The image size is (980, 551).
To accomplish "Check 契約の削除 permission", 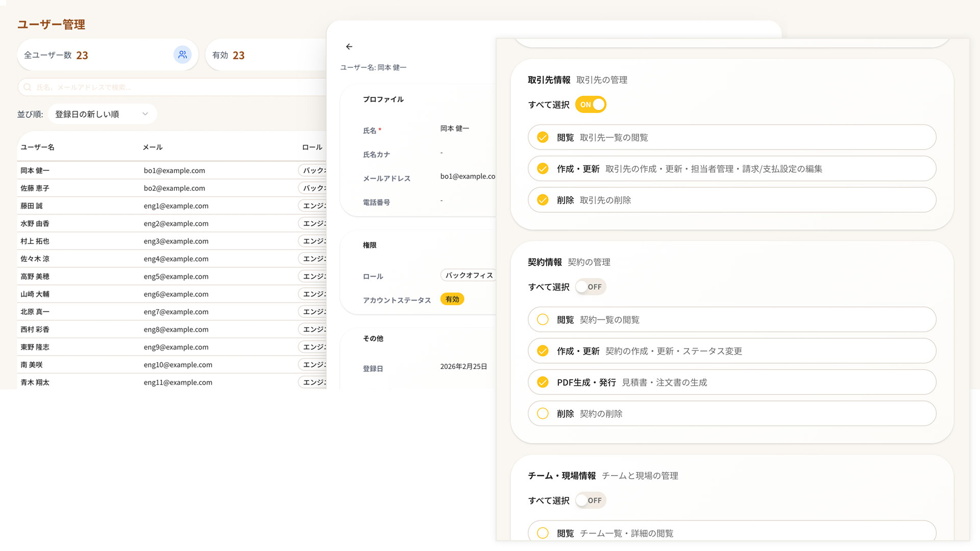I will 543,414.
